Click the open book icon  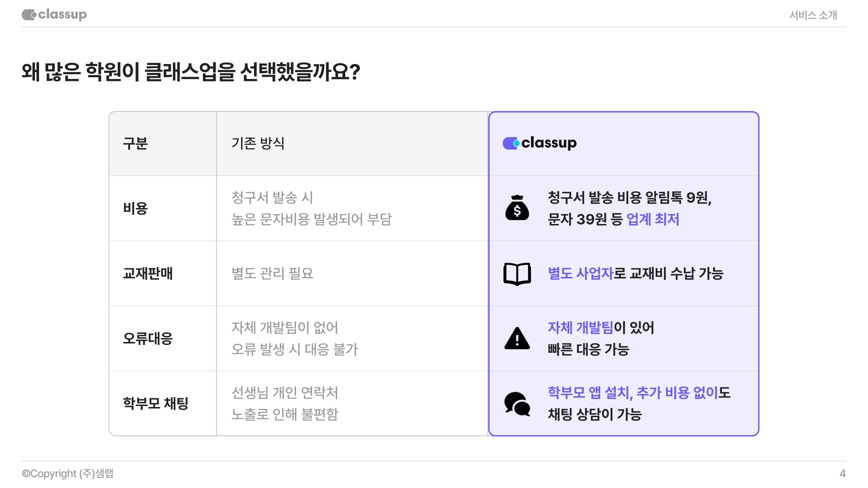(x=517, y=273)
